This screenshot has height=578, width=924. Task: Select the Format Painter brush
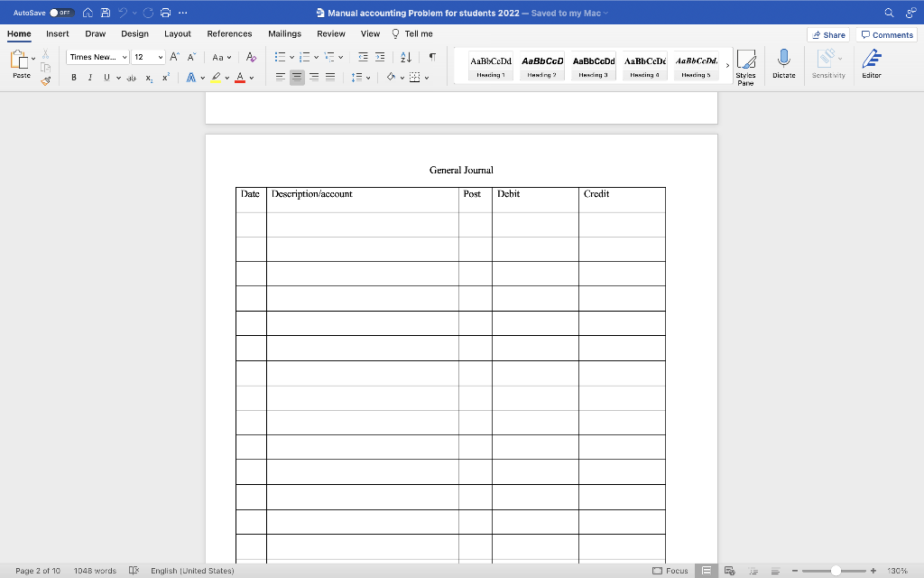(45, 80)
